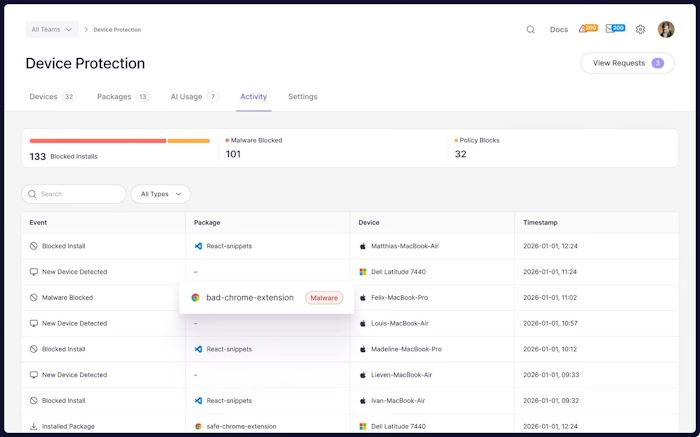Click the bad-chrome-extension package name
The height and width of the screenshot is (437, 700).
tap(250, 298)
